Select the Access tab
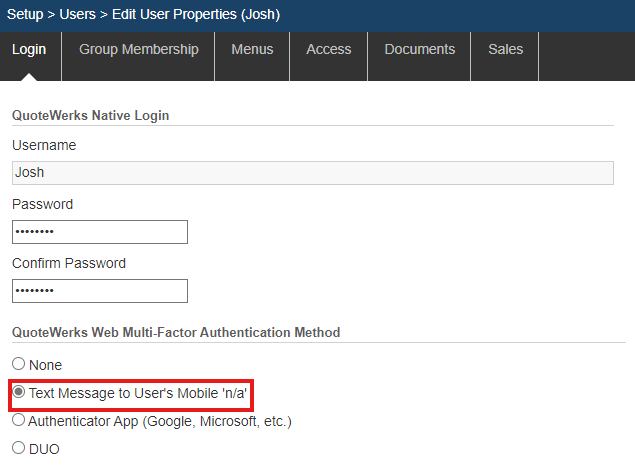Viewport: 635px width, 468px height. (328, 50)
